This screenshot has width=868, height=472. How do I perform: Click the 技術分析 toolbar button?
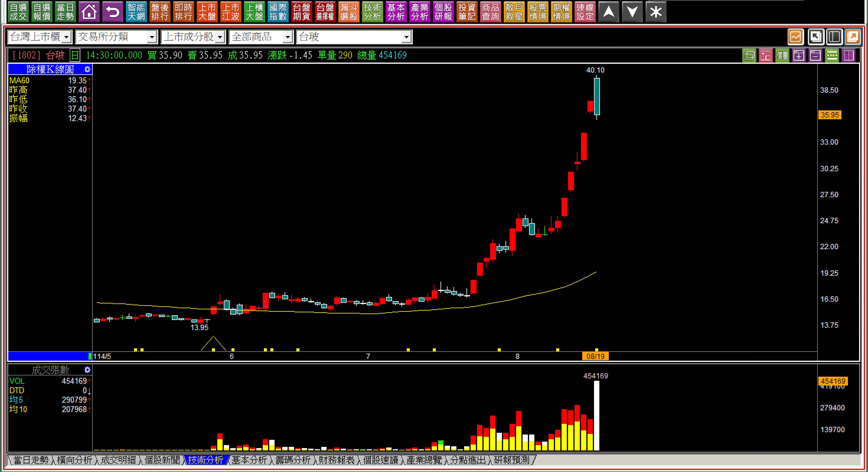tap(372, 12)
